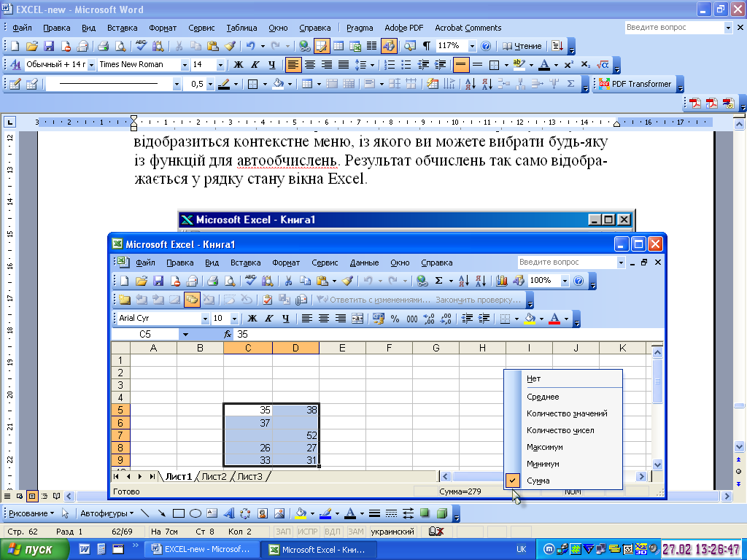Click the PDF Transformer button
Screen dimensions: 747x560
(x=635, y=85)
